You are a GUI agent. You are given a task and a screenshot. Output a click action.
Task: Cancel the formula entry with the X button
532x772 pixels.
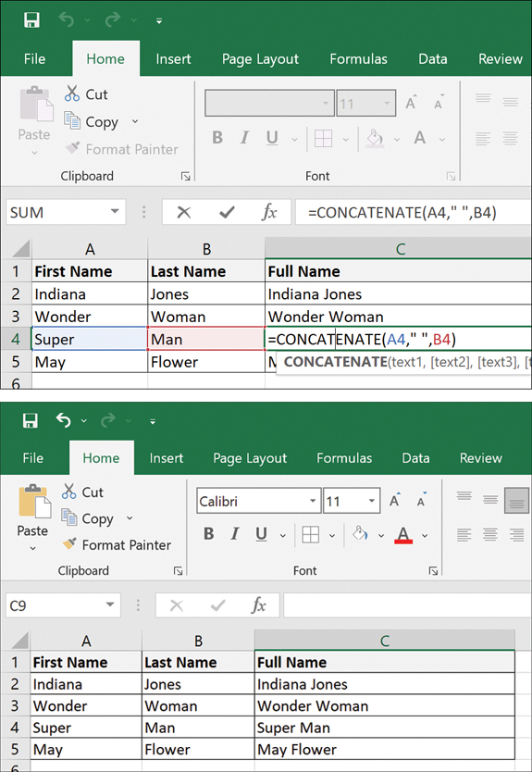pyautogui.click(x=183, y=212)
